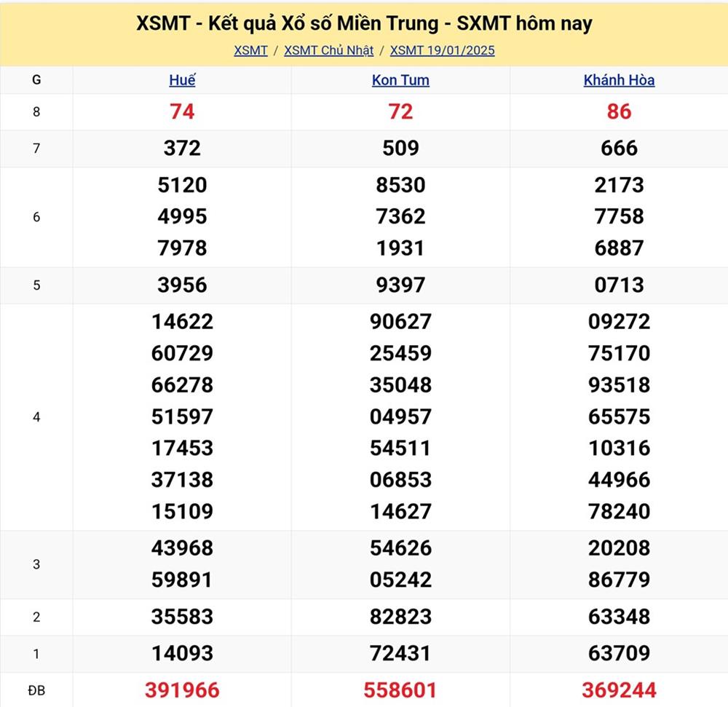Click Huế eighth prize number 74
The height and width of the screenshot is (707, 728).
click(x=182, y=111)
